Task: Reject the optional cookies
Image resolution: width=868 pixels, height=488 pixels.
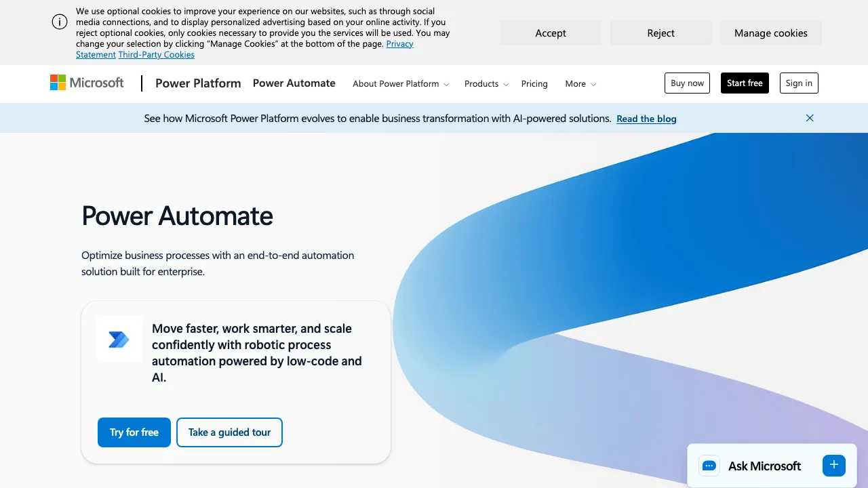Action: tap(660, 33)
